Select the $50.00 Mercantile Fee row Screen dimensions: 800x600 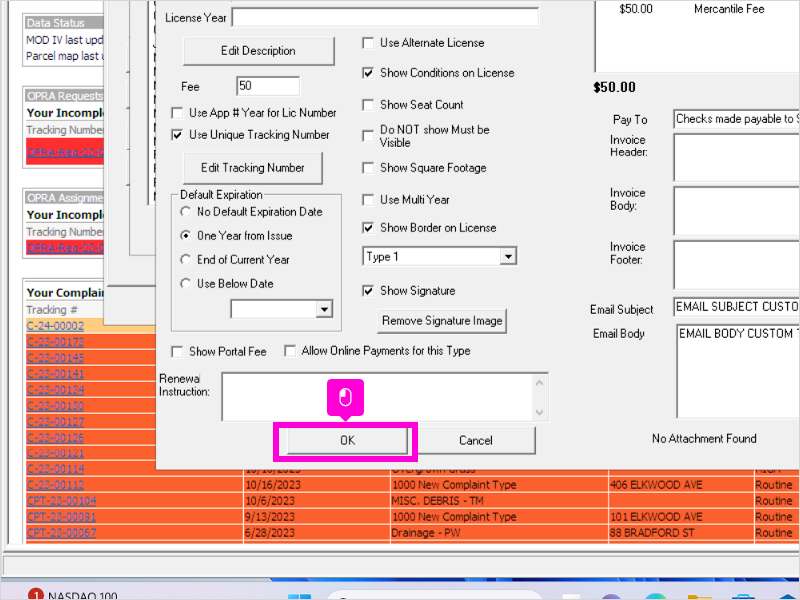click(x=698, y=9)
